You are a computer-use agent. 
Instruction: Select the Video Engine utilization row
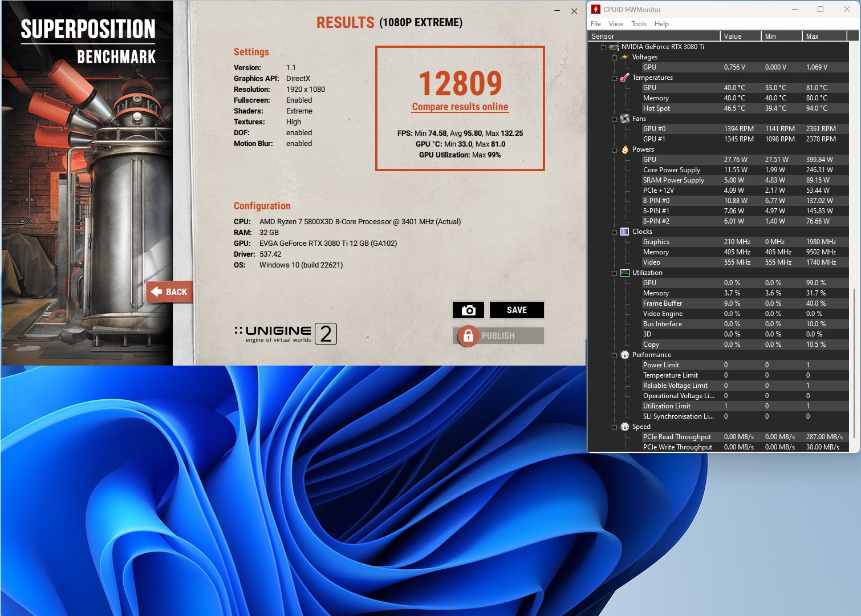[x=745, y=314]
